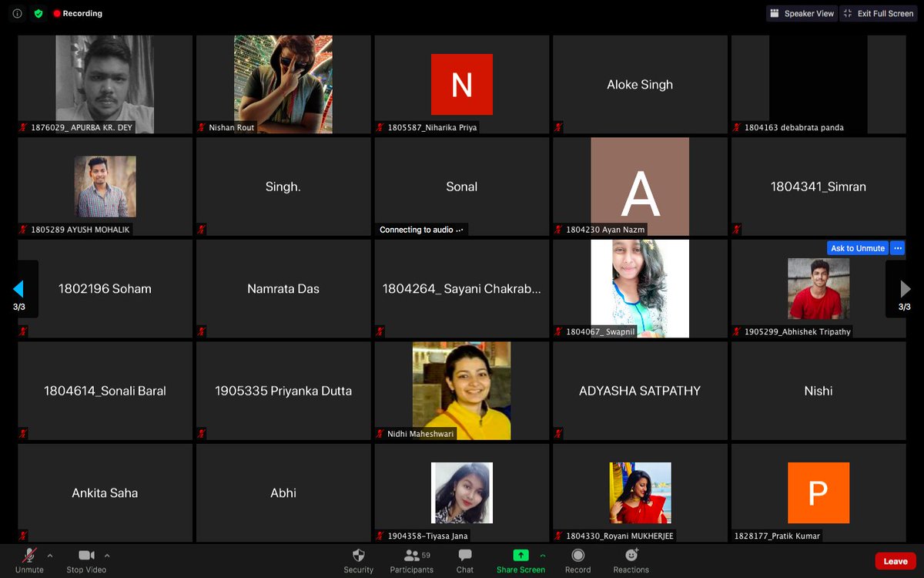Go to the previous gallery page arrow

tap(18, 289)
